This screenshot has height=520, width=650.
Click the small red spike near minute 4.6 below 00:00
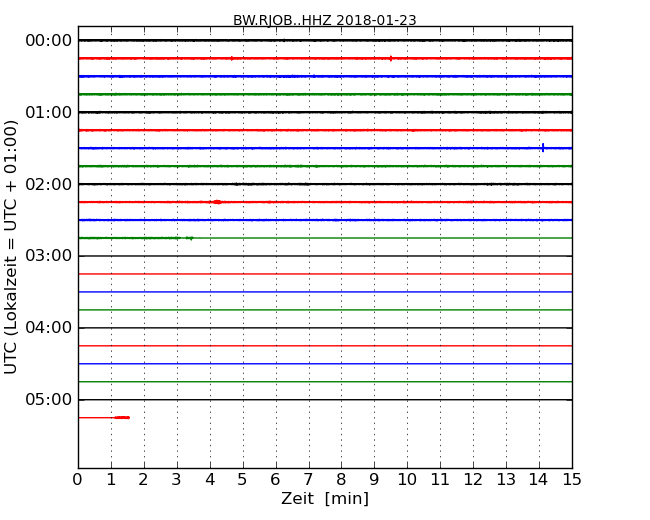coord(232,58)
